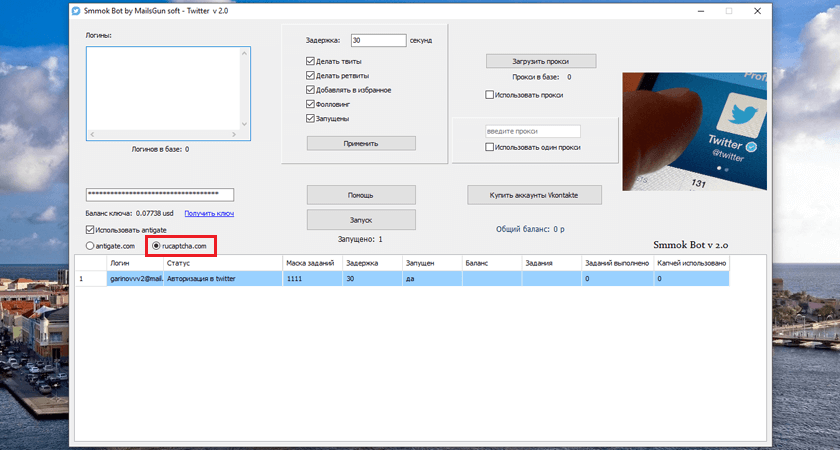
Task: Click the 'Задания' column header
Action: [552, 264]
